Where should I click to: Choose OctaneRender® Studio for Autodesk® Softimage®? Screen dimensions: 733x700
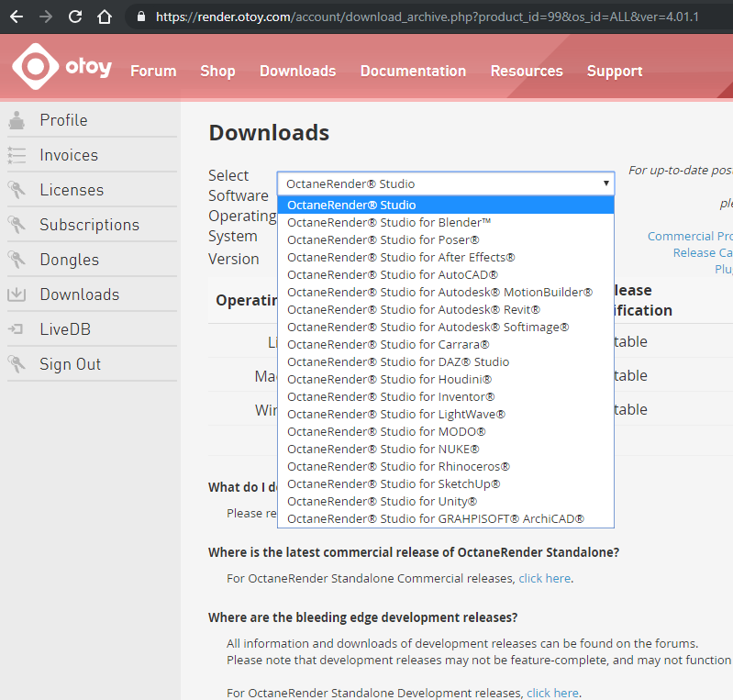[446, 327]
